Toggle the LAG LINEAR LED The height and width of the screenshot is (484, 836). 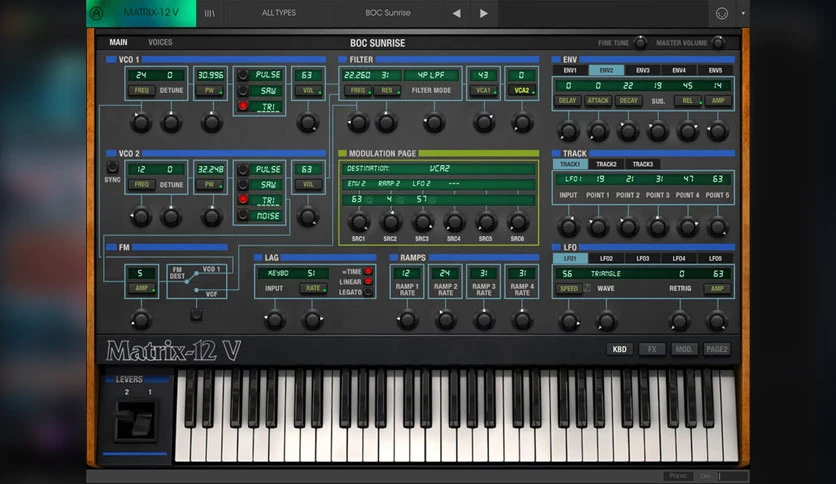368,281
